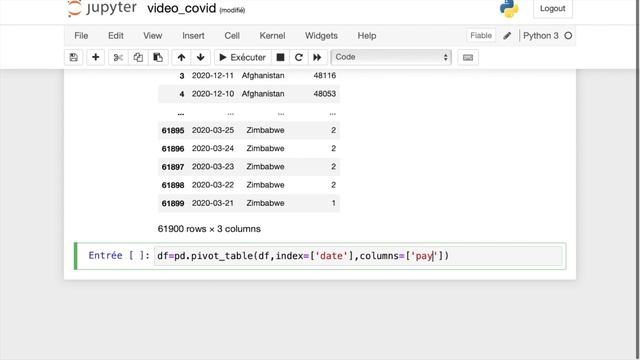
Task: Open the Insert menu
Action: 193,36
